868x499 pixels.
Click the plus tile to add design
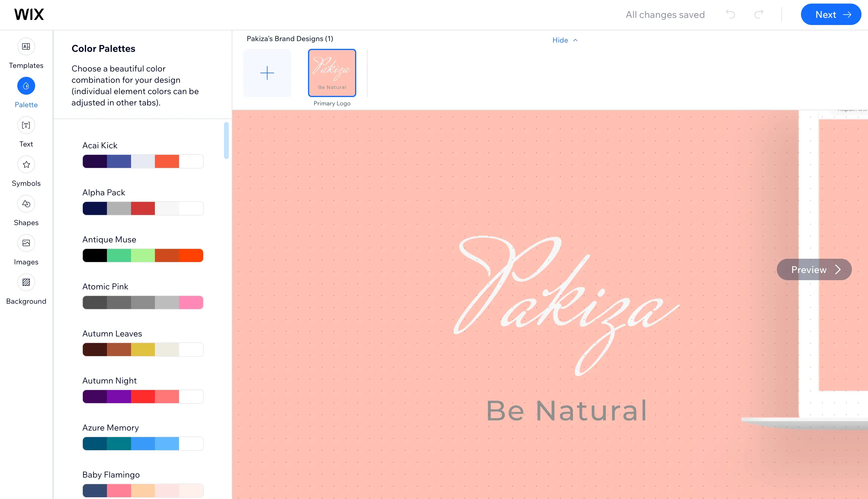267,73
